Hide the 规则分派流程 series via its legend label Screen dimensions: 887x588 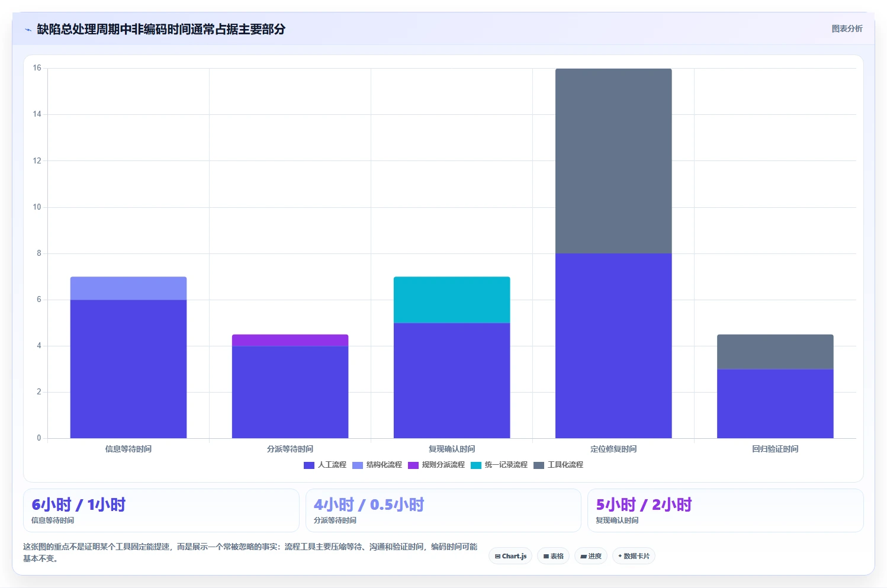pos(443,465)
